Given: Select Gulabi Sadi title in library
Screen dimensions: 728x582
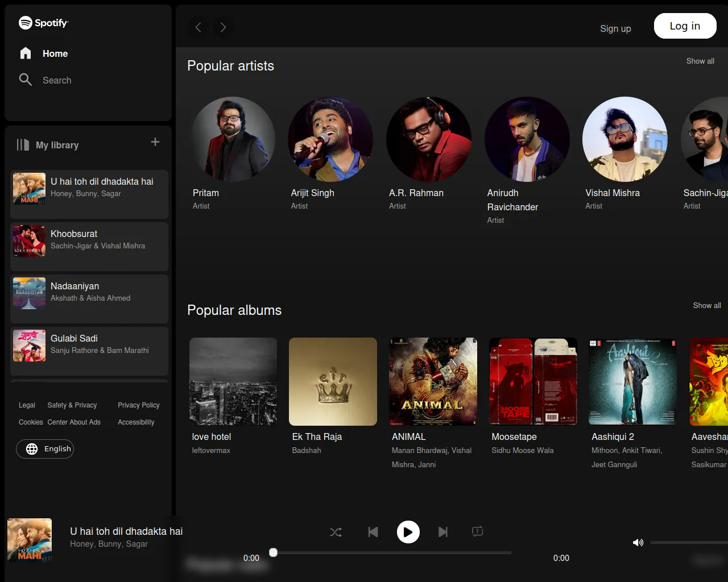Looking at the screenshot, I should click(x=74, y=338).
